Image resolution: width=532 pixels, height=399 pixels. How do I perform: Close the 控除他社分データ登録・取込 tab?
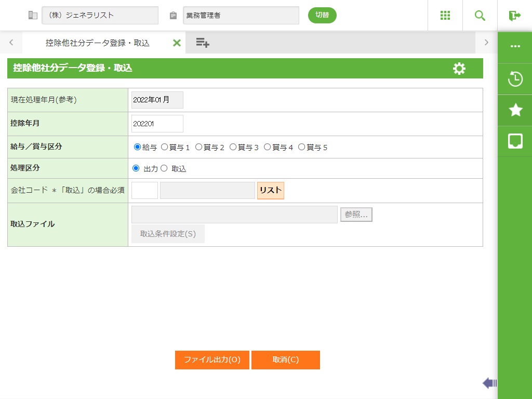[x=177, y=43]
